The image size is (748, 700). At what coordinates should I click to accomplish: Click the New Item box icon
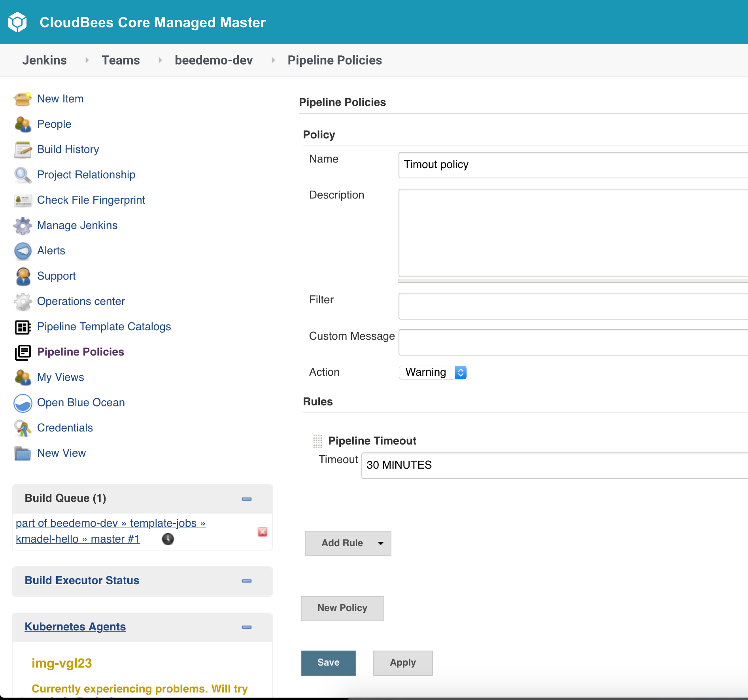coord(23,99)
